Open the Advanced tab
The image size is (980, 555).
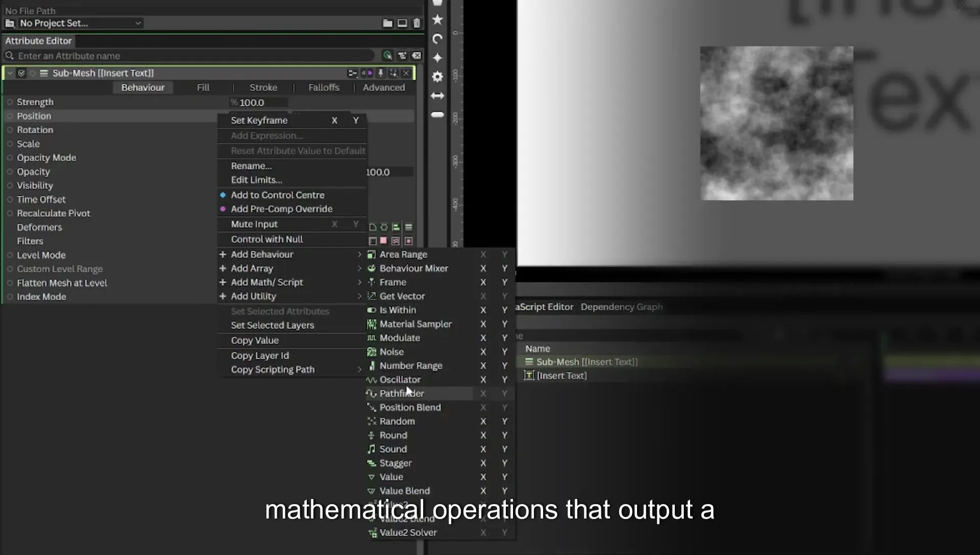(384, 87)
